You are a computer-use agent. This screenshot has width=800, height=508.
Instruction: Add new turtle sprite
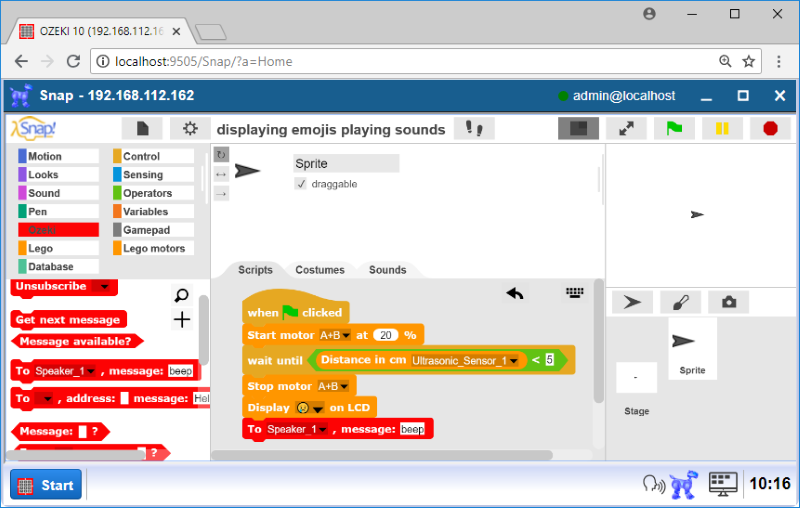pyautogui.click(x=632, y=302)
